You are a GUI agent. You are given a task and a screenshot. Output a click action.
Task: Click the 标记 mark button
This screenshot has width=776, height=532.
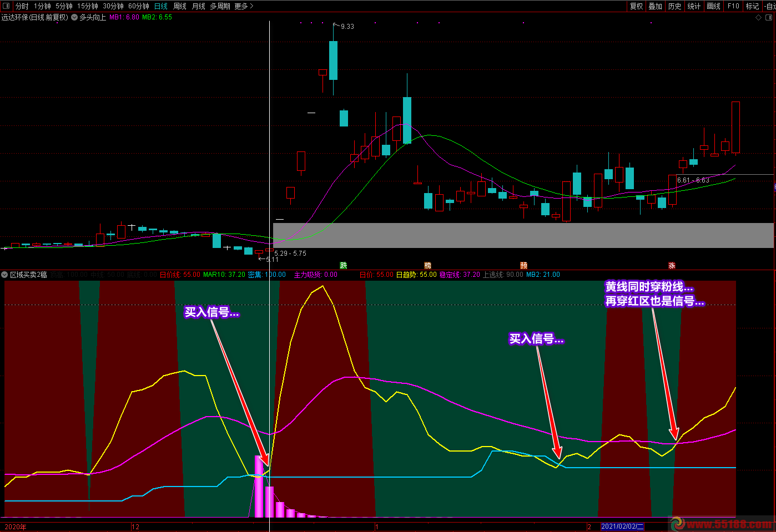point(752,6)
